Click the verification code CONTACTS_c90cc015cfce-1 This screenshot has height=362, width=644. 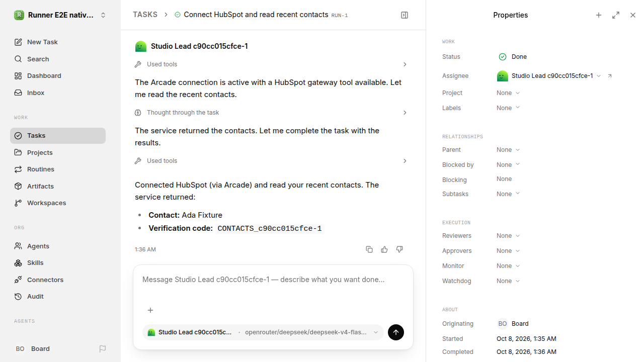(x=270, y=228)
